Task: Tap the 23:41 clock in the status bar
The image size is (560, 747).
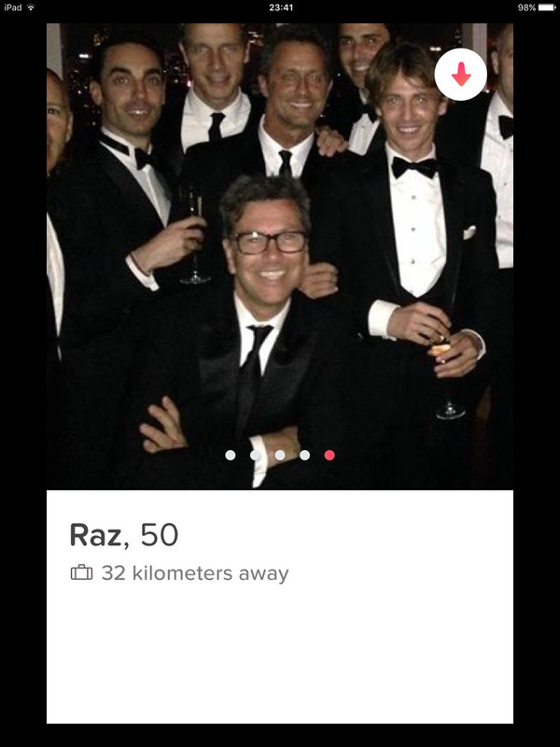Action: [x=281, y=7]
